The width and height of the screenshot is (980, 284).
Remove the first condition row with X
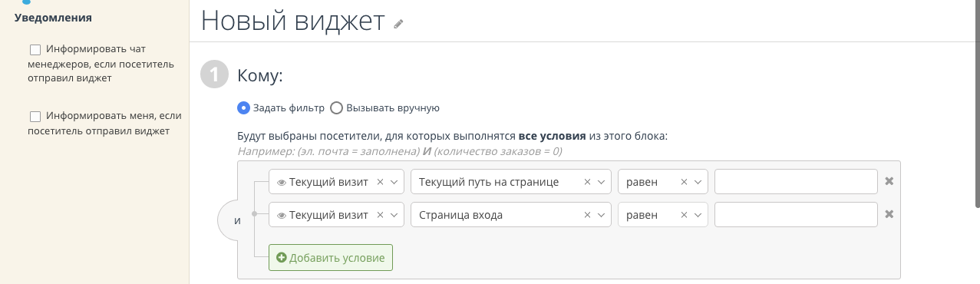pos(889,182)
